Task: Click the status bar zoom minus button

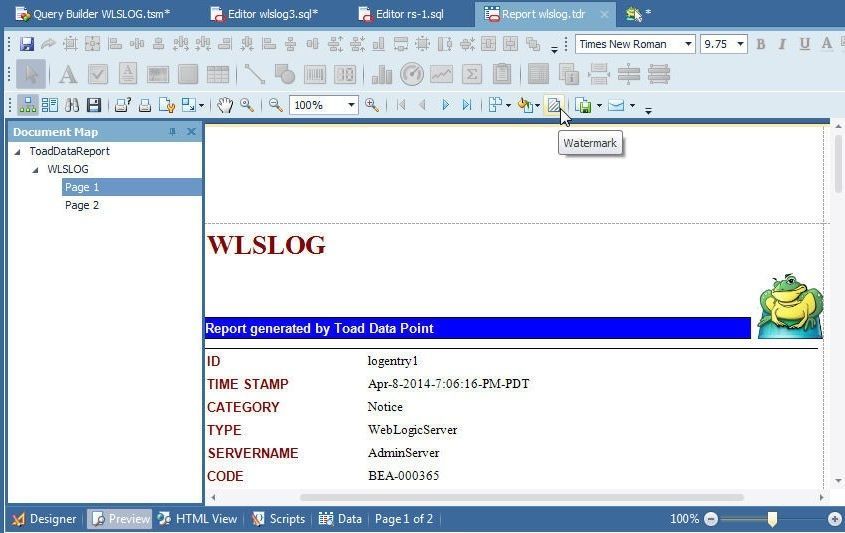Action: (x=711, y=519)
